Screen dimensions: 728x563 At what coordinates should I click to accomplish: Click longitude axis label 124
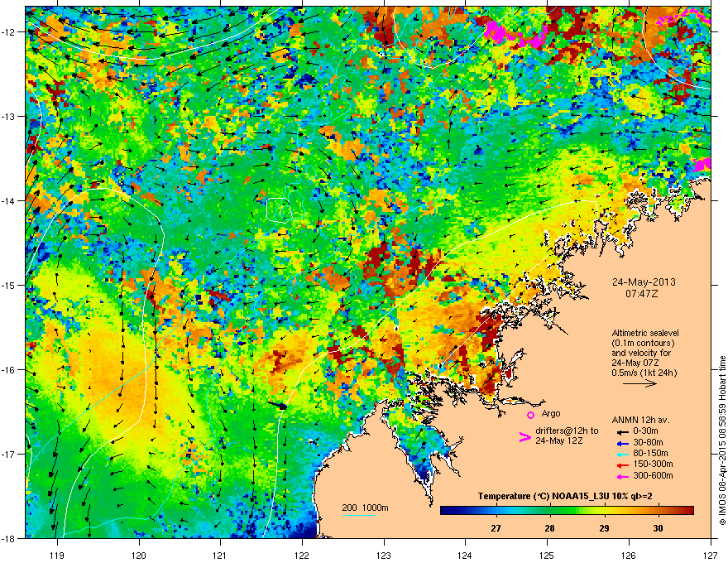coord(465,555)
